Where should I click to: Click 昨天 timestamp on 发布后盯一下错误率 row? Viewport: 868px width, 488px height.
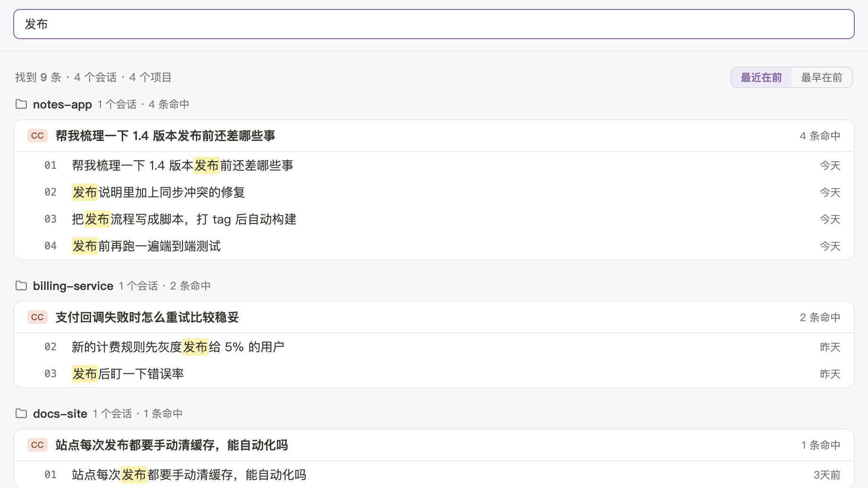tap(830, 374)
